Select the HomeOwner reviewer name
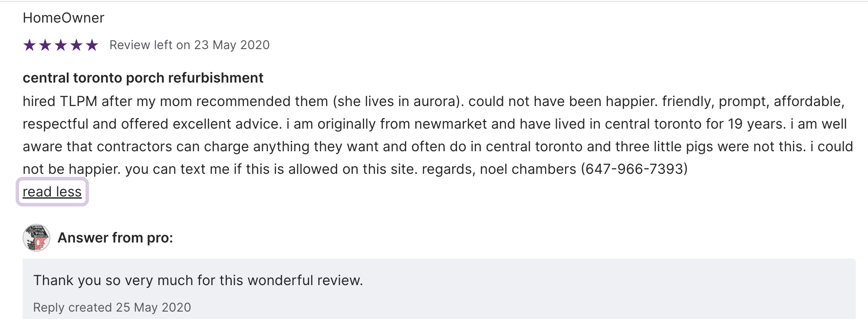This screenshot has height=319, width=868. point(63,18)
